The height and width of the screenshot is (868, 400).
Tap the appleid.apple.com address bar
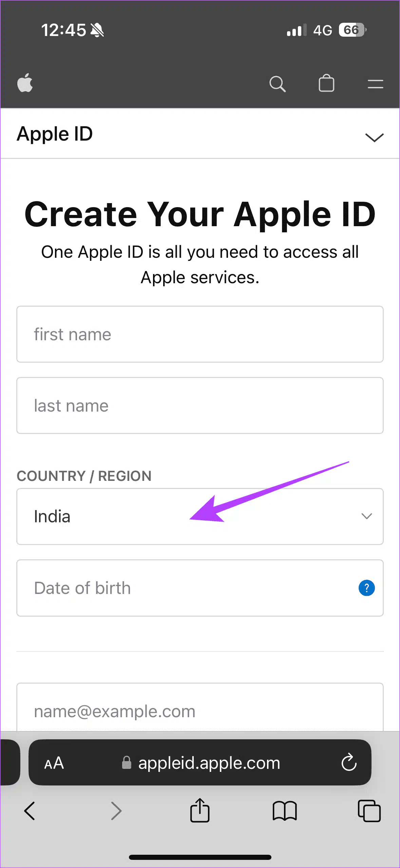tap(200, 762)
